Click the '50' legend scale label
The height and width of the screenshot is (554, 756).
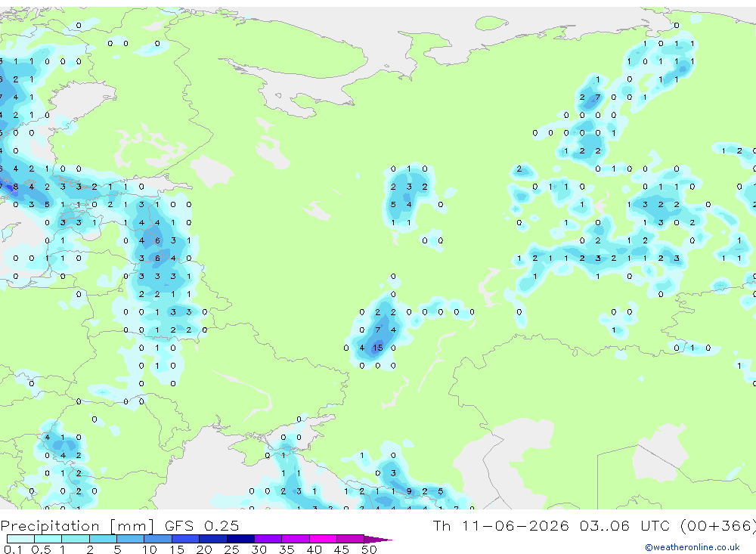(x=369, y=549)
